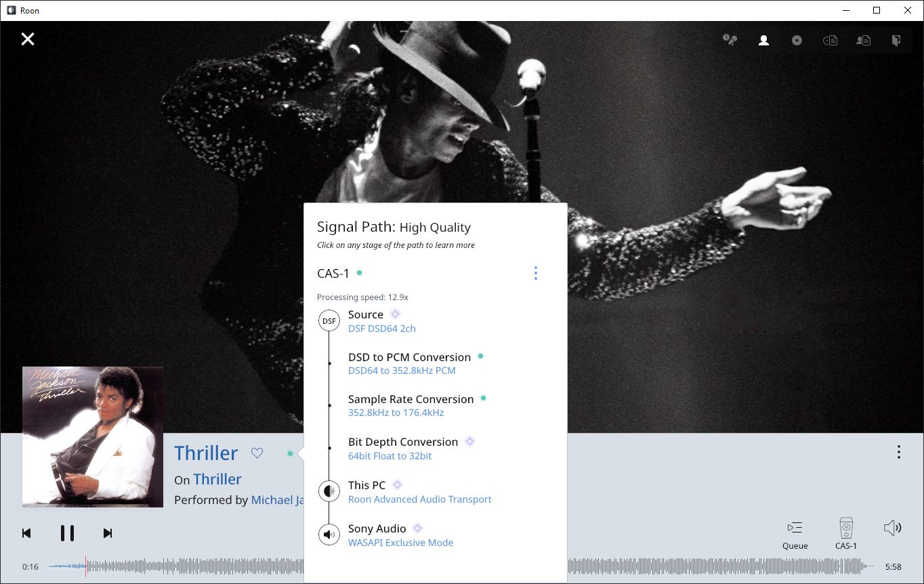
Task: Pause playback
Action: 67,533
